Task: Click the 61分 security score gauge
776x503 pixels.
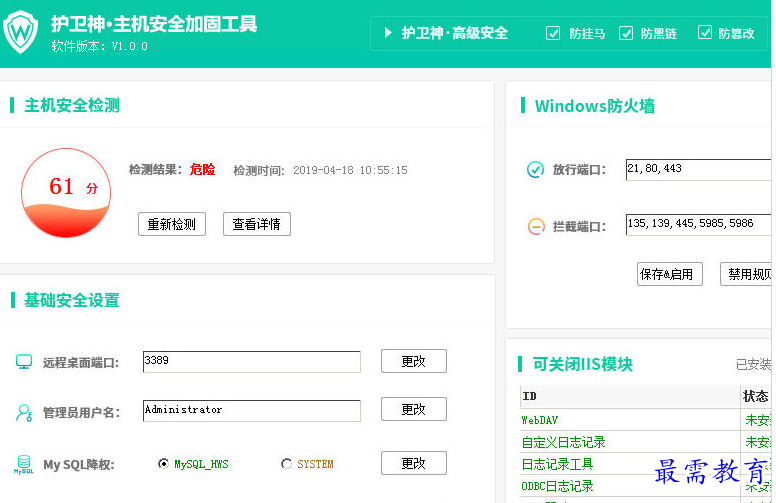Action: point(66,193)
